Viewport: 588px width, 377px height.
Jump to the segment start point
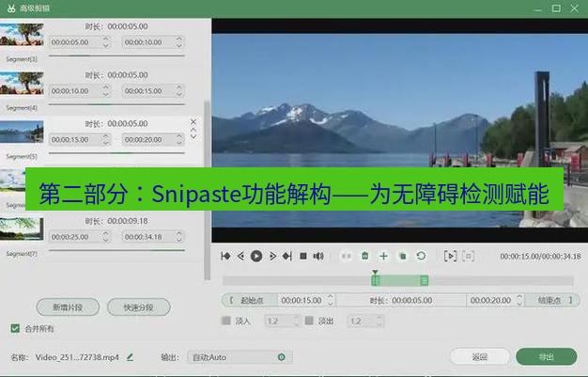[225, 256]
